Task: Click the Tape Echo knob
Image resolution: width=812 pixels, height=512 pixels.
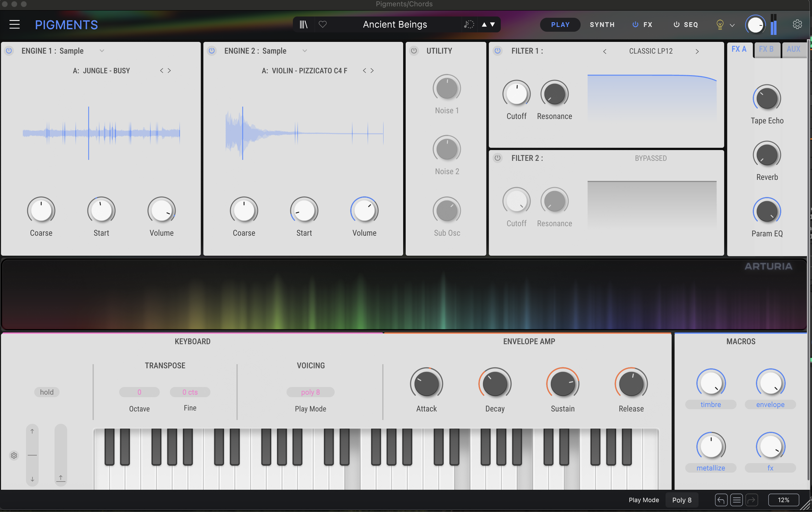Action: 767,98
